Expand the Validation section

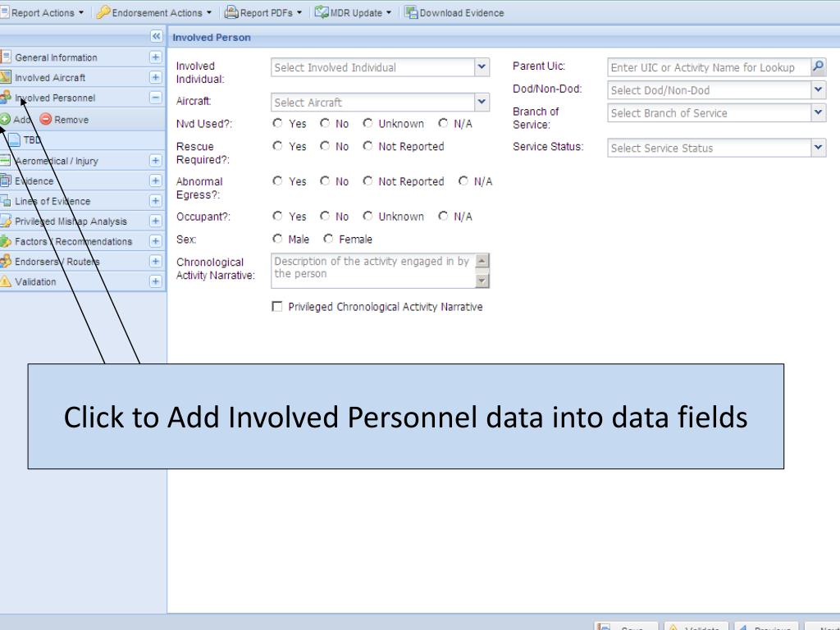click(x=155, y=282)
